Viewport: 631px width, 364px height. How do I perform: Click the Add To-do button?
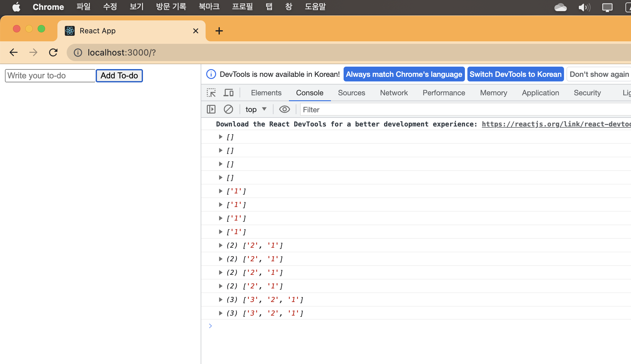(119, 76)
